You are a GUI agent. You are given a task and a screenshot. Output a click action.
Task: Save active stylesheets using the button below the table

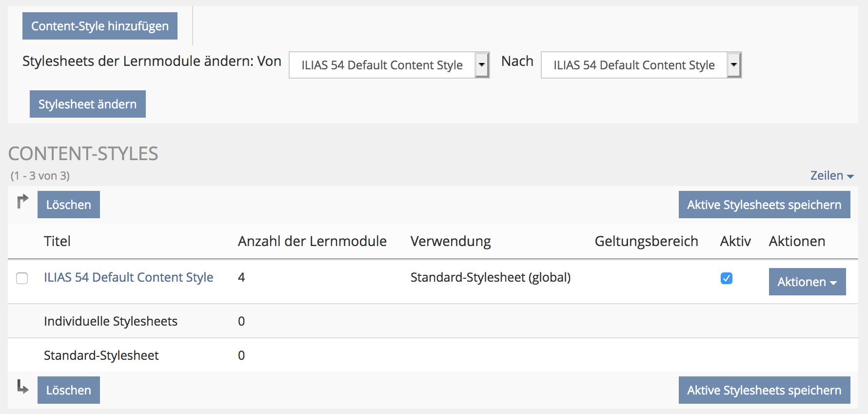[764, 390]
